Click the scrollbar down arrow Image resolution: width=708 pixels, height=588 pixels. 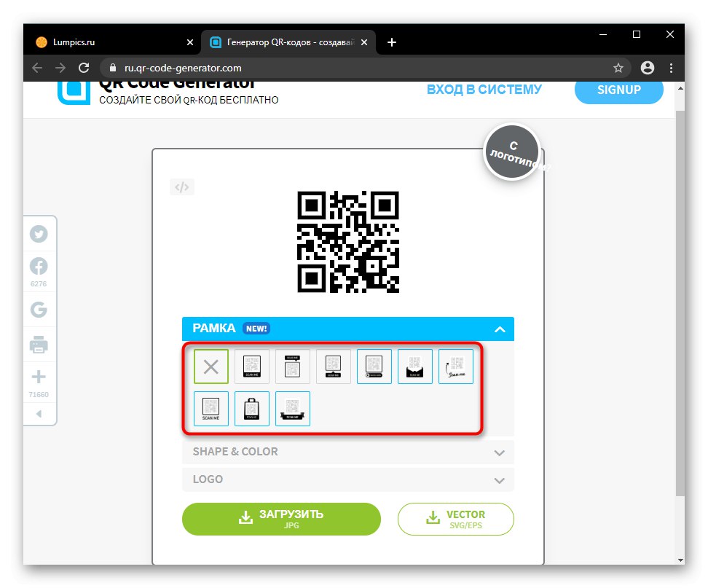click(x=680, y=560)
